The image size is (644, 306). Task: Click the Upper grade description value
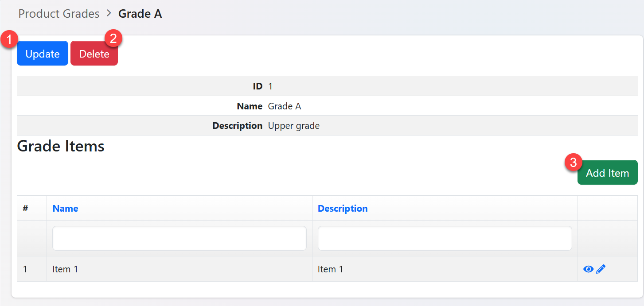[x=294, y=126]
